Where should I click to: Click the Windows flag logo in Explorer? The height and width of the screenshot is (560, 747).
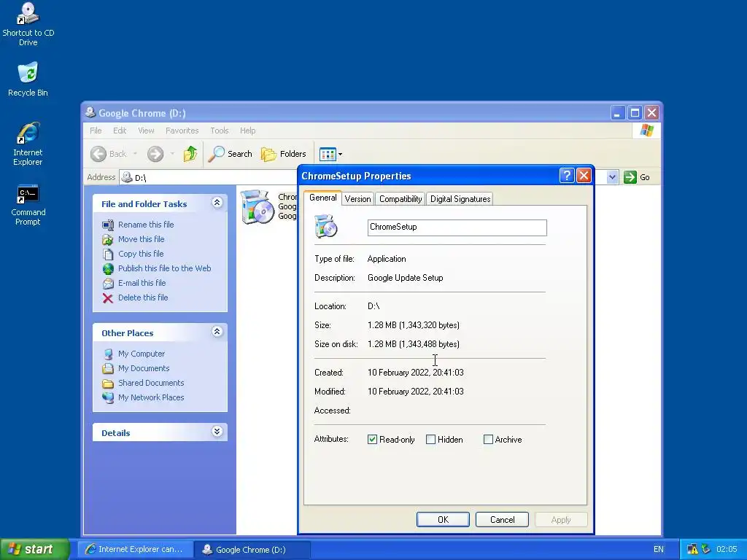click(647, 130)
